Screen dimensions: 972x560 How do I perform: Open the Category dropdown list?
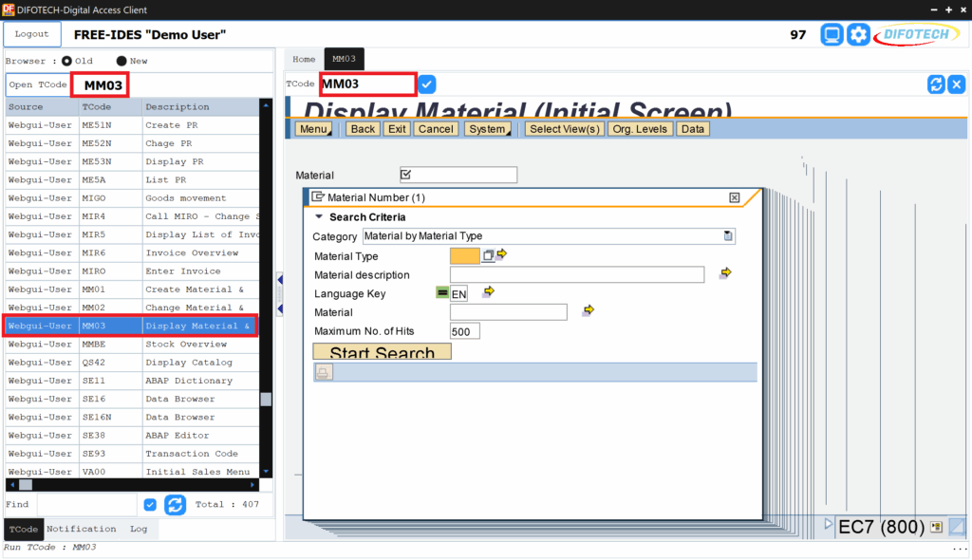tap(728, 236)
